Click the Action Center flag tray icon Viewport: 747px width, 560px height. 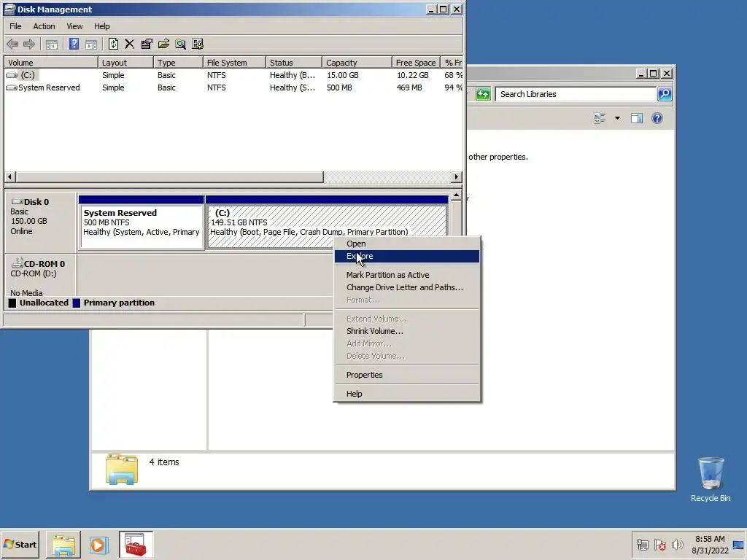(659, 544)
